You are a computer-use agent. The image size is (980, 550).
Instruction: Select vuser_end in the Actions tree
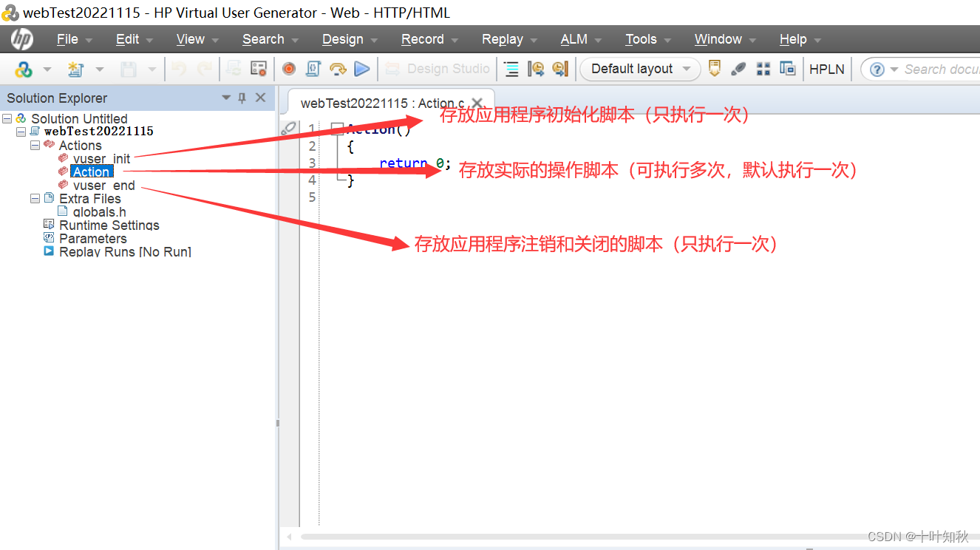[103, 185]
